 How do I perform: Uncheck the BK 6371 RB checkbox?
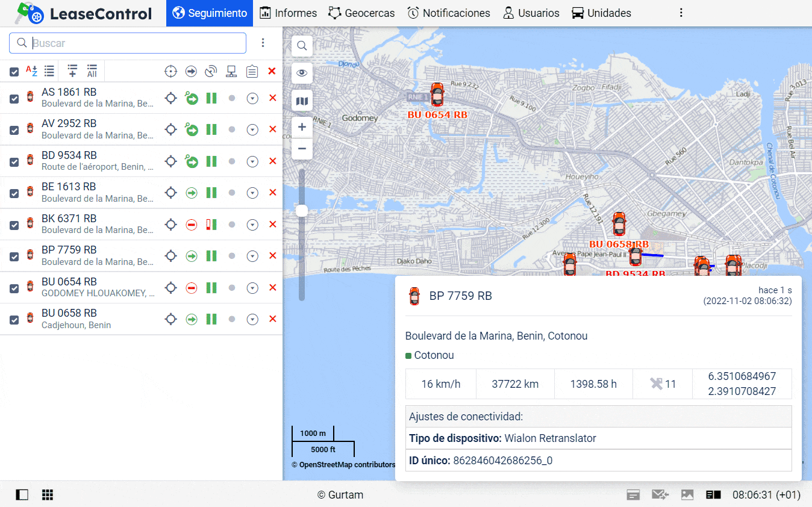[x=14, y=225]
